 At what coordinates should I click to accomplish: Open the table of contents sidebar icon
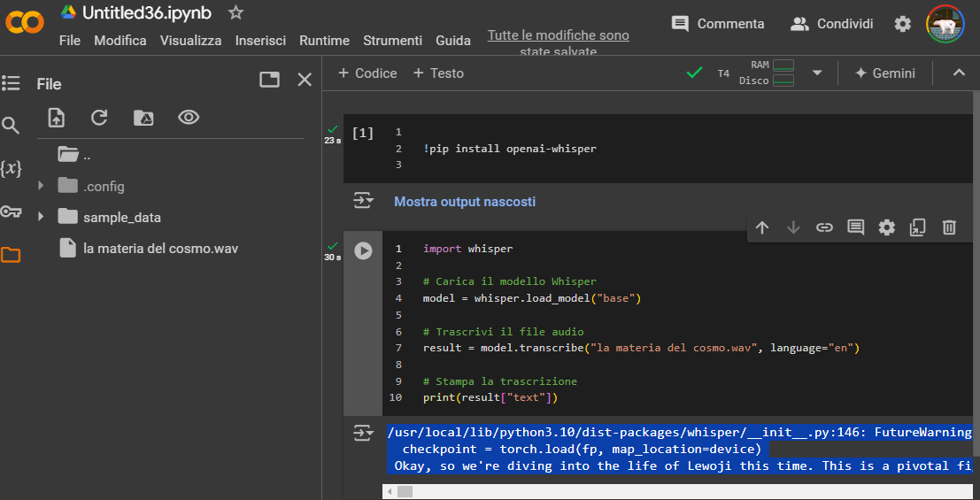(11, 83)
